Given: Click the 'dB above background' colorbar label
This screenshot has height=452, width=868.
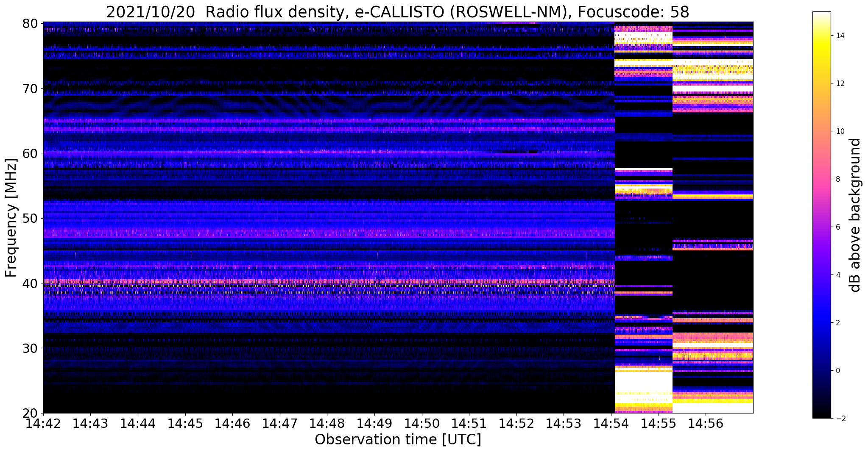Looking at the screenshot, I should (x=855, y=215).
